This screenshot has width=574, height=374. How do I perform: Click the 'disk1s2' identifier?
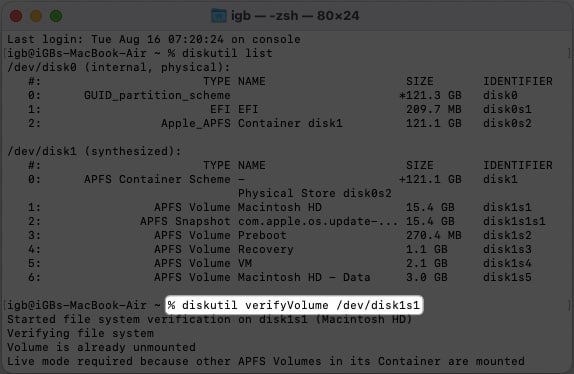pyautogui.click(x=507, y=235)
